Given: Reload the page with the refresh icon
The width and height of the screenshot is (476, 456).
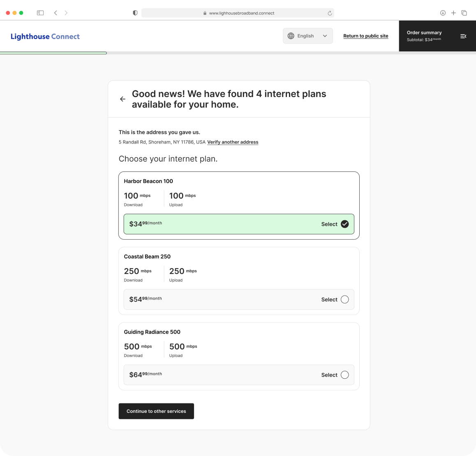Looking at the screenshot, I should (x=330, y=13).
